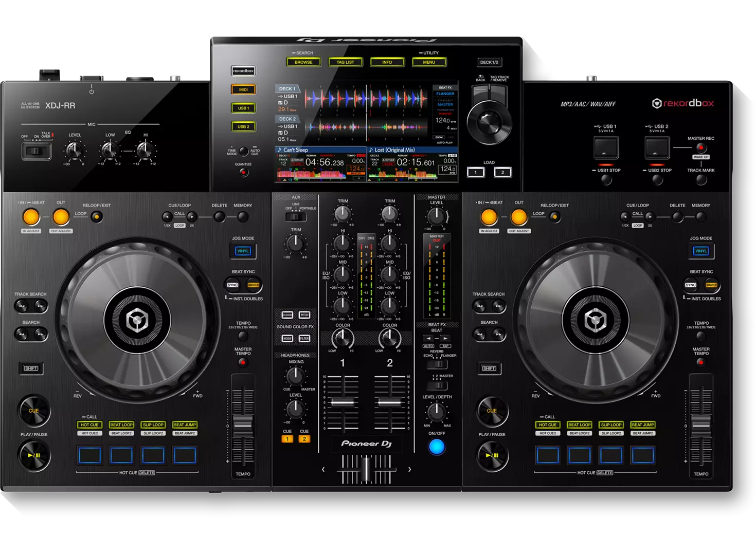This screenshot has height=555, width=756.
Task: Turn on BEAT FX ON/OFF button
Action: (437, 447)
